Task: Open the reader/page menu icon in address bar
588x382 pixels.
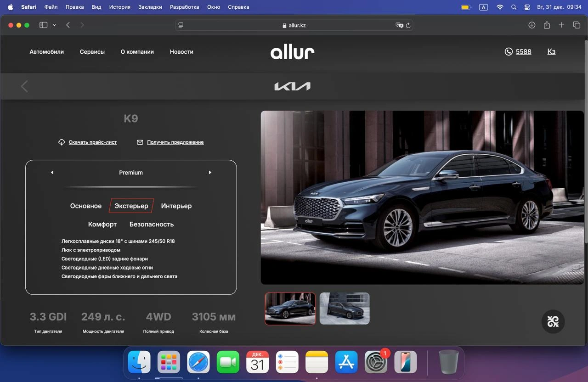Action: (x=181, y=25)
